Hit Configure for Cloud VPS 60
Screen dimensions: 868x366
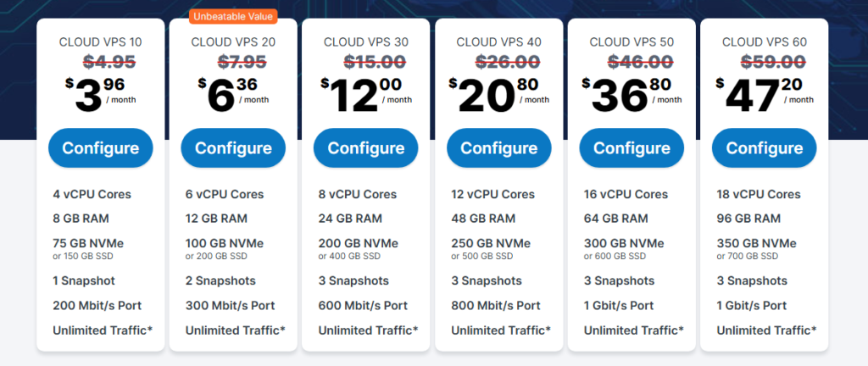[764, 148]
